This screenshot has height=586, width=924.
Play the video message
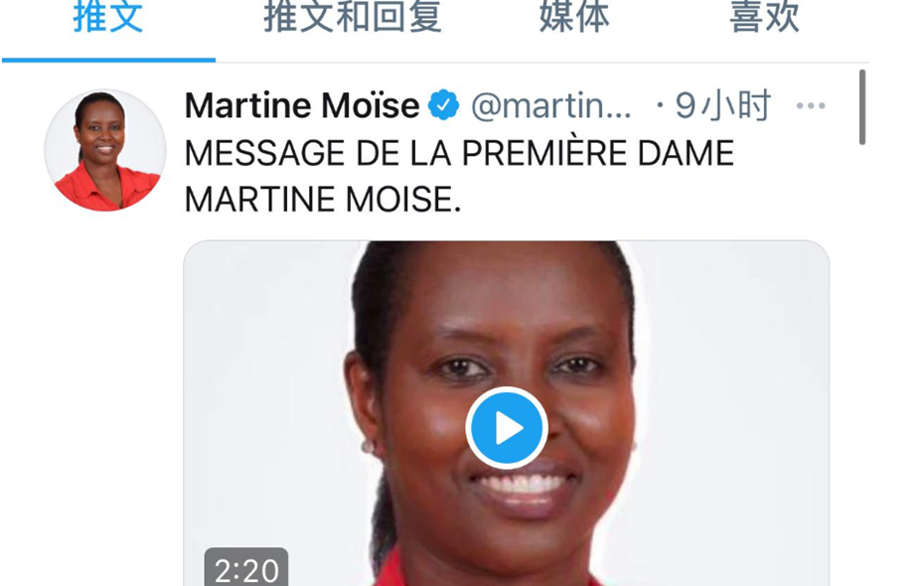(507, 428)
